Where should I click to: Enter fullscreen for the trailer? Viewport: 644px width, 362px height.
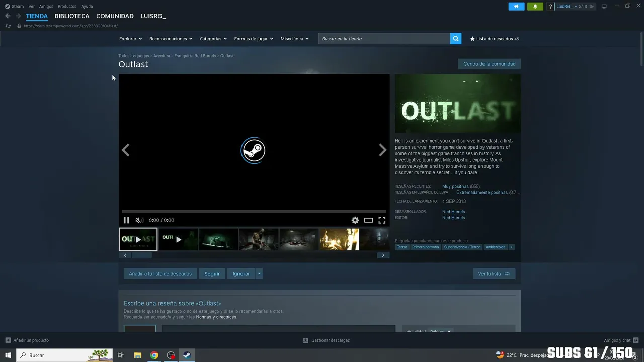382,220
